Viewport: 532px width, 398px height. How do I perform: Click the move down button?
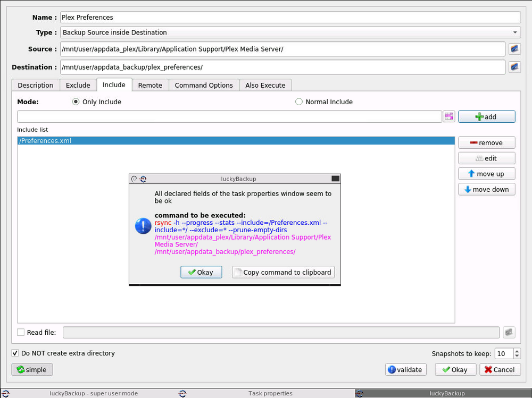[487, 190]
